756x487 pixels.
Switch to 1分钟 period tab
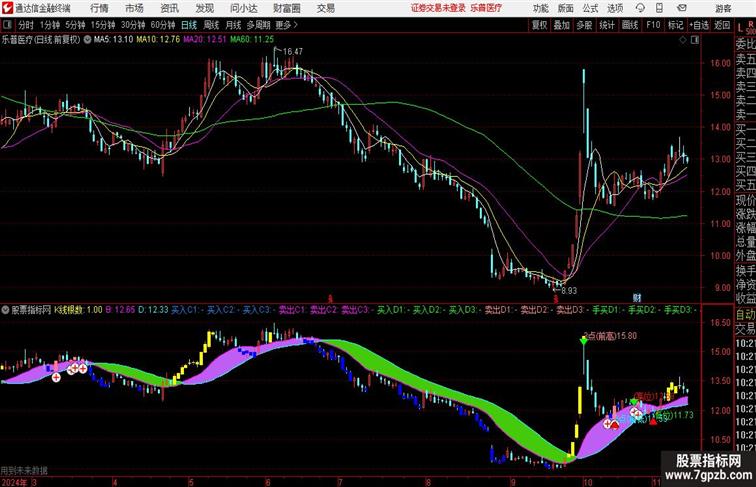click(x=50, y=25)
